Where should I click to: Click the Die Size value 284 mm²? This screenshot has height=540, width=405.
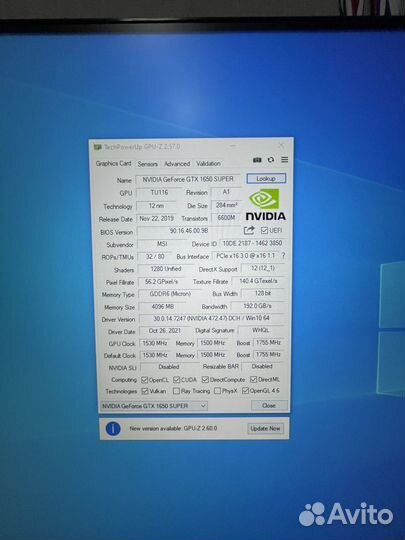click(226, 205)
